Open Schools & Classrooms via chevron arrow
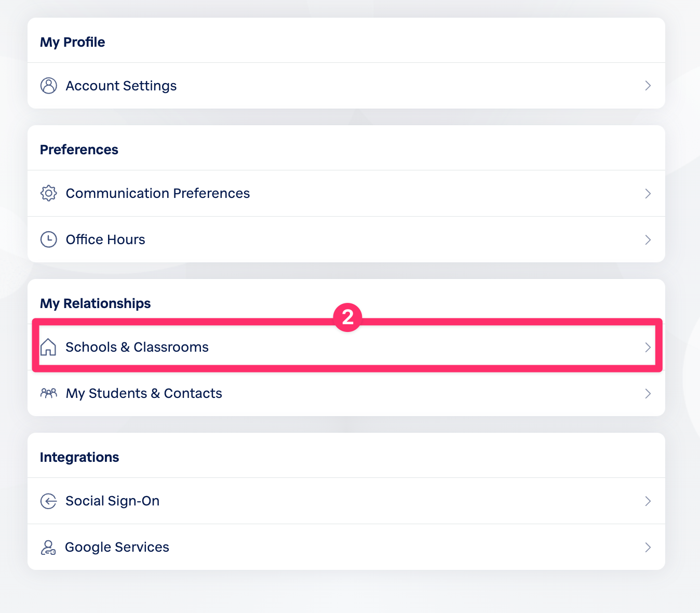This screenshot has height=613, width=700. point(648,347)
